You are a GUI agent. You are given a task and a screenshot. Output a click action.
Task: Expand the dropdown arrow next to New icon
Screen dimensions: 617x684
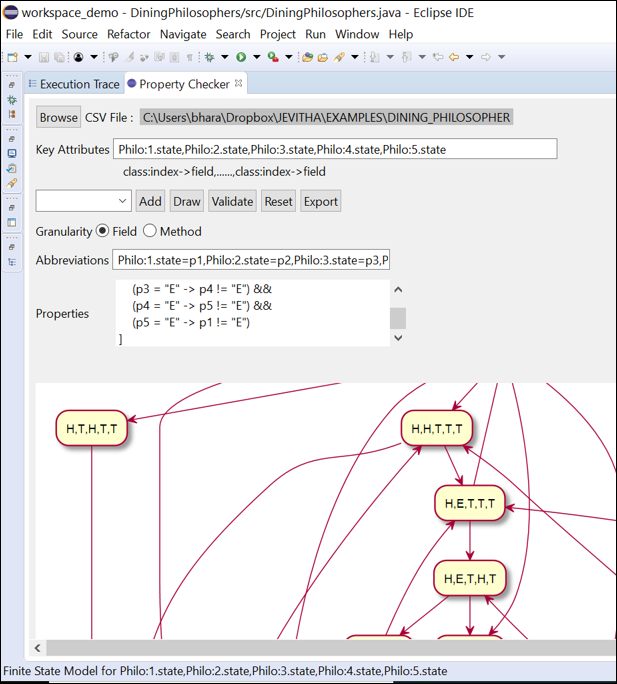tap(27, 57)
